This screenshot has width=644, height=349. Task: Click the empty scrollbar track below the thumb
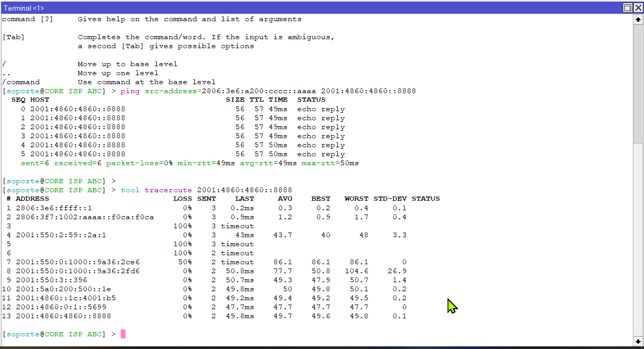[638, 238]
